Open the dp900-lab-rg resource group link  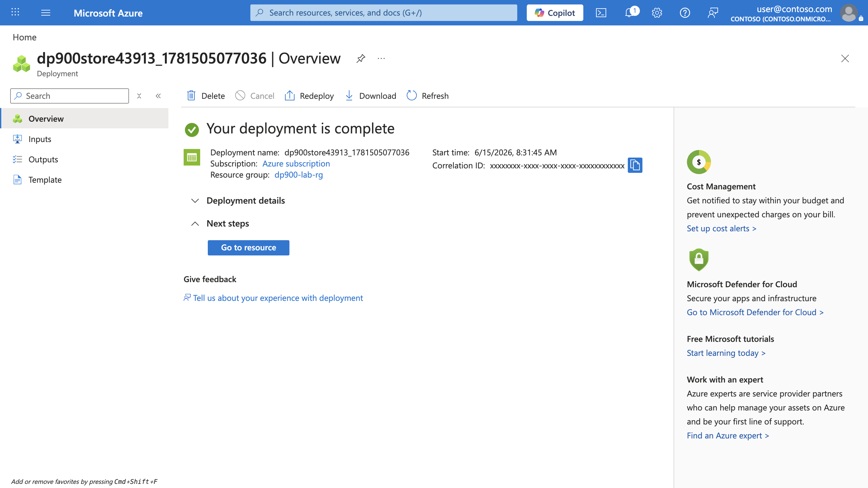click(x=299, y=174)
